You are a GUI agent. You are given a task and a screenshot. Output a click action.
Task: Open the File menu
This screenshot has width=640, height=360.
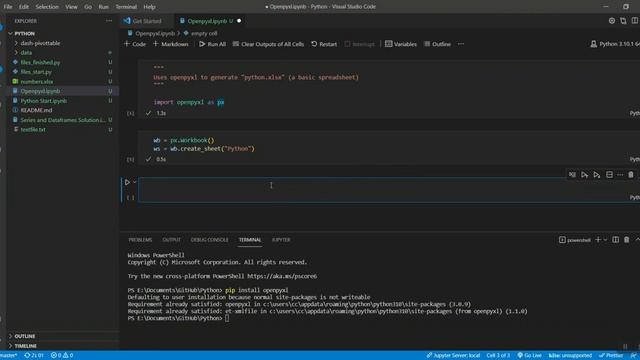(x=8, y=7)
